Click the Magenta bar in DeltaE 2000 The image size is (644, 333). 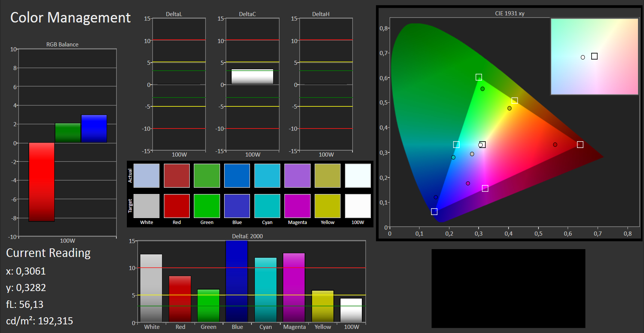[x=294, y=288]
